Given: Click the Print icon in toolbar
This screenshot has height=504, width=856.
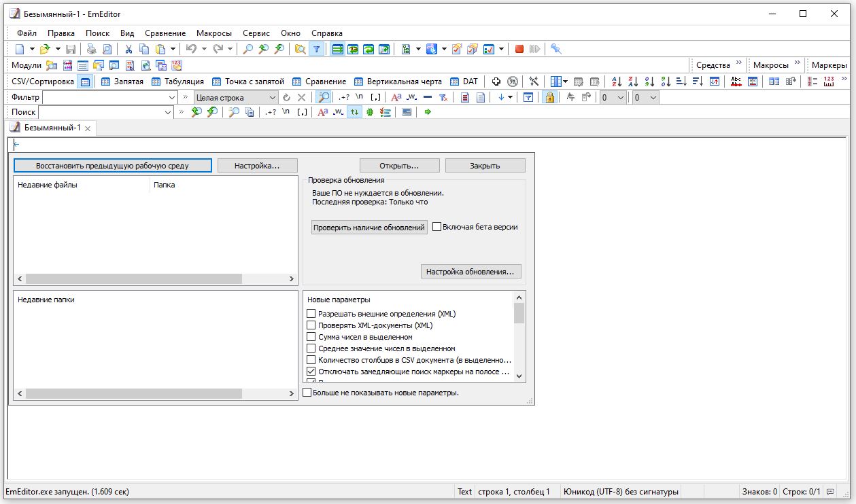Looking at the screenshot, I should 91,49.
